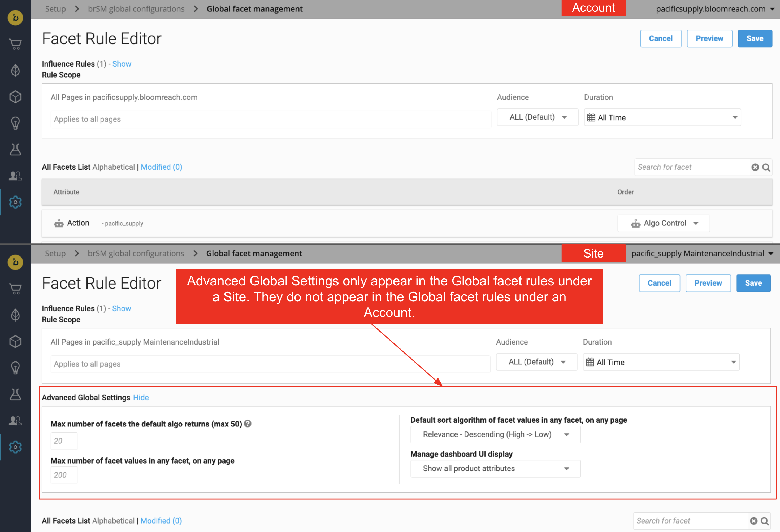Open the flask testing icon in top sidebar
The width and height of the screenshot is (780, 532).
coord(15,150)
